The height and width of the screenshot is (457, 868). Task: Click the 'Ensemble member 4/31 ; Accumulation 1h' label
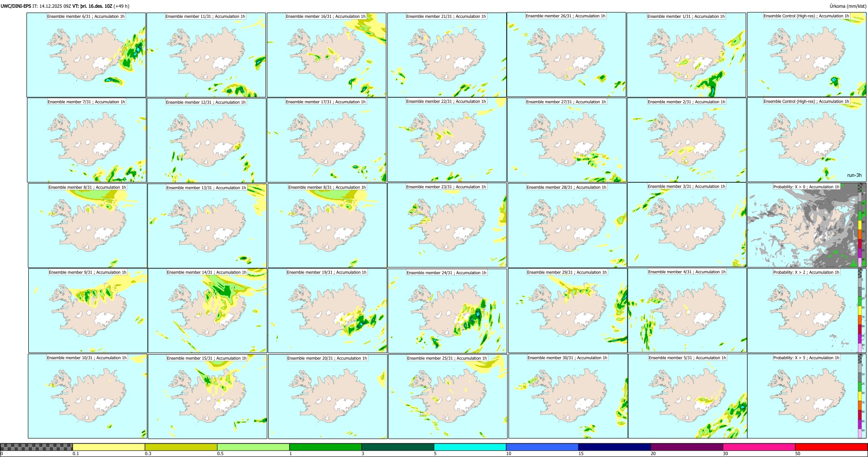click(x=687, y=272)
